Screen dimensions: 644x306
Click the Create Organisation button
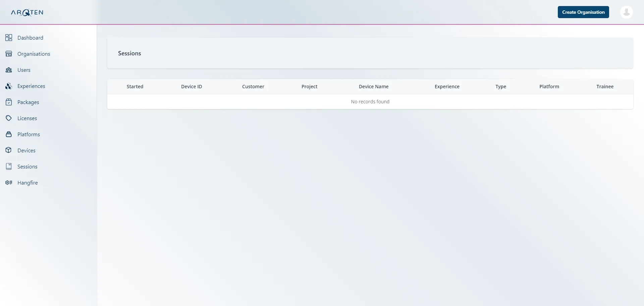583,12
